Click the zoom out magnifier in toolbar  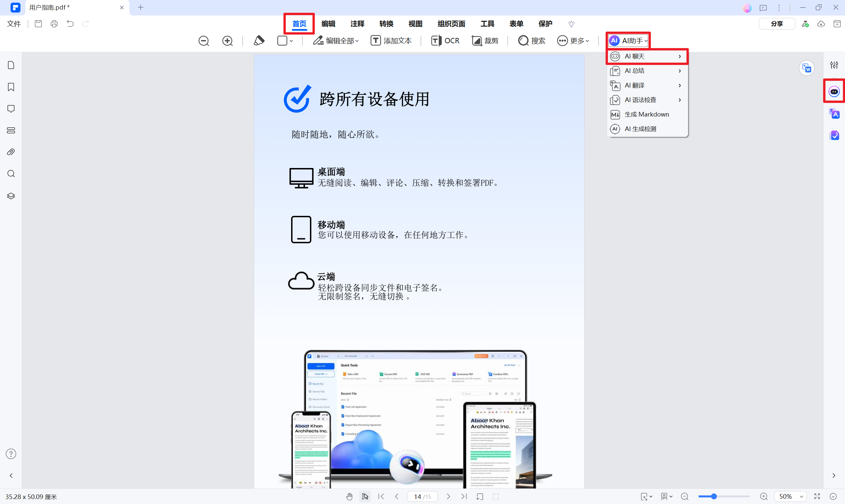[x=204, y=41]
